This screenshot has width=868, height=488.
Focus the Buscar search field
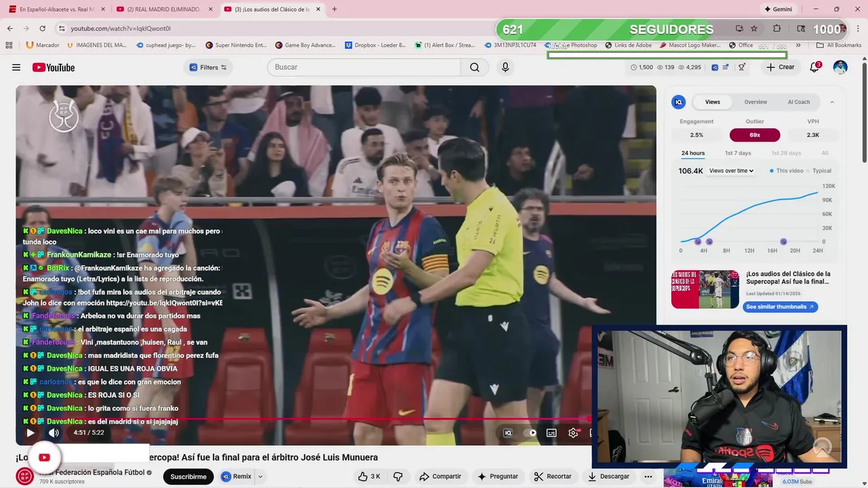tap(364, 67)
